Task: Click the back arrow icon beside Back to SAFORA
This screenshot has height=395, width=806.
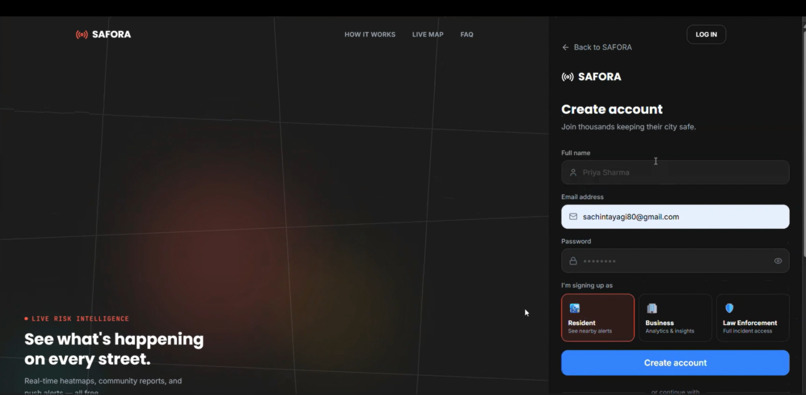Action: (565, 47)
